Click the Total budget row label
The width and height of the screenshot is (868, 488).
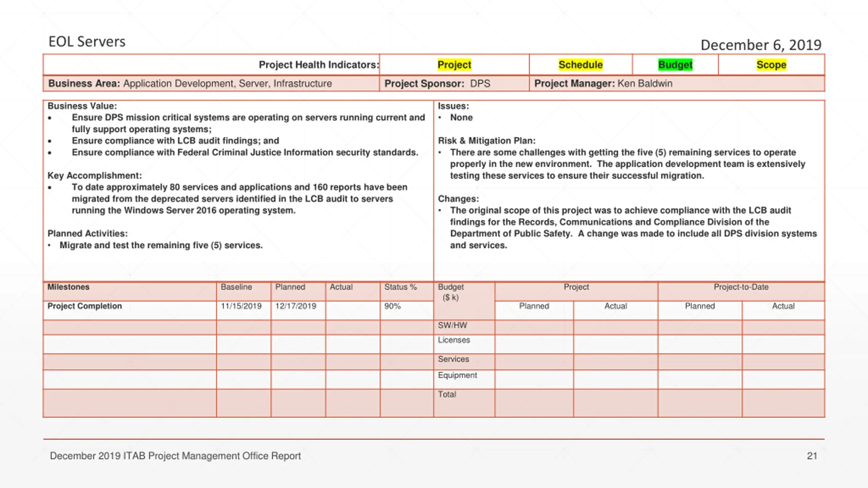(x=447, y=394)
